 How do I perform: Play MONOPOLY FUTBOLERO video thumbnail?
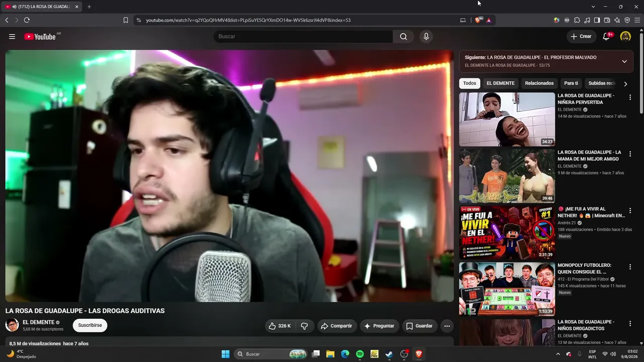pyautogui.click(x=507, y=289)
